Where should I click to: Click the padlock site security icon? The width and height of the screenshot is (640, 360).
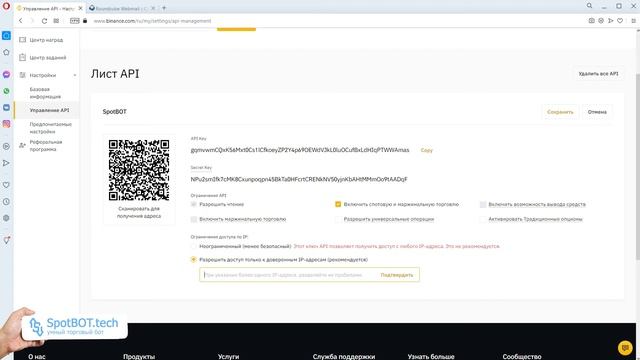point(85,21)
